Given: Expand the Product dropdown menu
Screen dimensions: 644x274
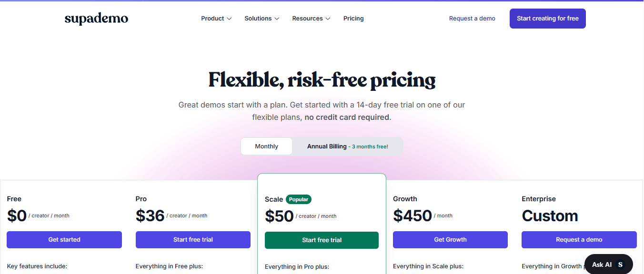Looking at the screenshot, I should point(216,19).
